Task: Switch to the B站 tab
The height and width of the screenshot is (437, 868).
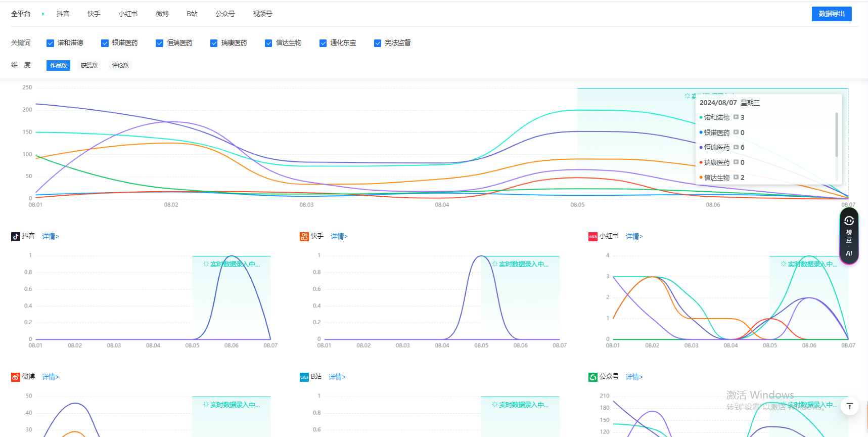Action: coord(192,14)
